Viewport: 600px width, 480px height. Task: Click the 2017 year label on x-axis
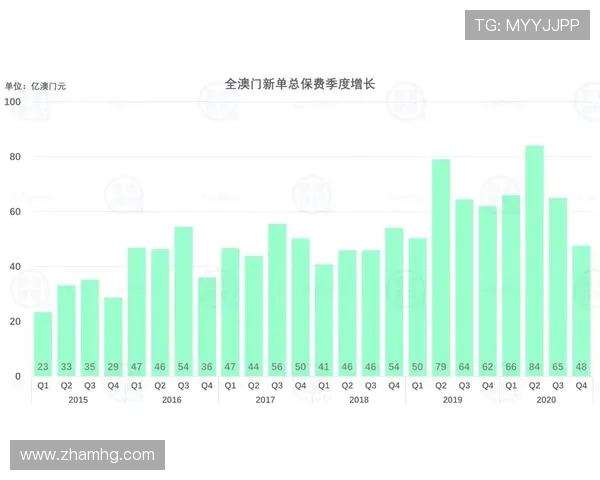[x=265, y=400]
